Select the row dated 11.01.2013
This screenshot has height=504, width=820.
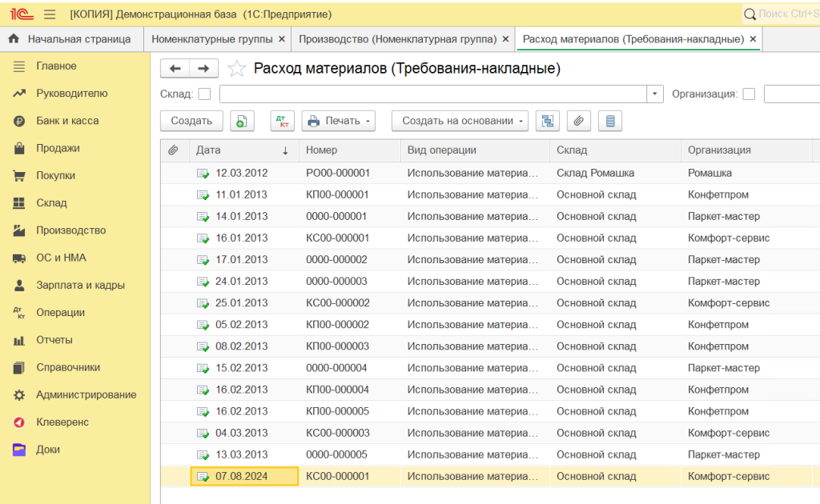point(490,195)
